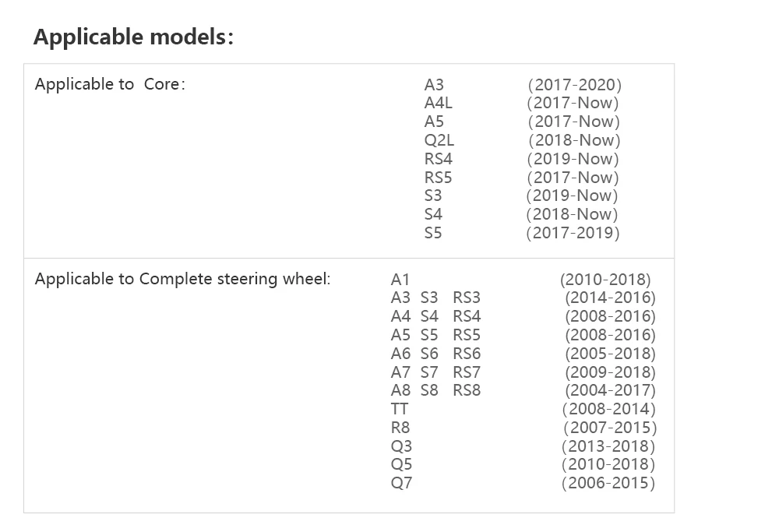The image size is (779, 532).
Task: Select the (2017-2019) year range for S5
Action: coord(573,232)
